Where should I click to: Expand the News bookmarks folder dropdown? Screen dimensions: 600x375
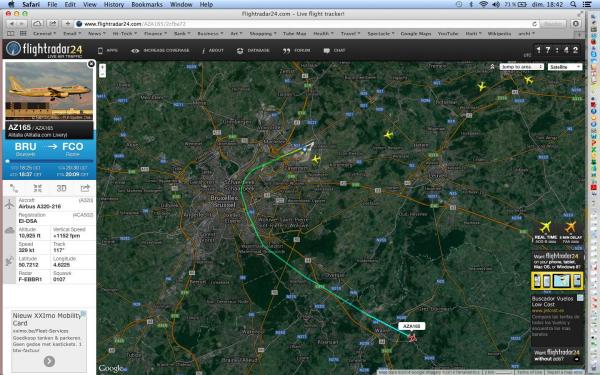96,34
